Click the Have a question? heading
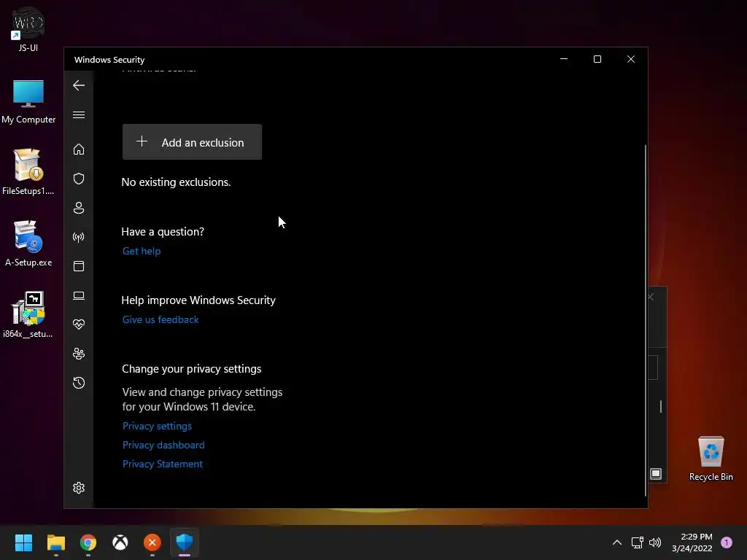The image size is (747, 560). pyautogui.click(x=163, y=231)
